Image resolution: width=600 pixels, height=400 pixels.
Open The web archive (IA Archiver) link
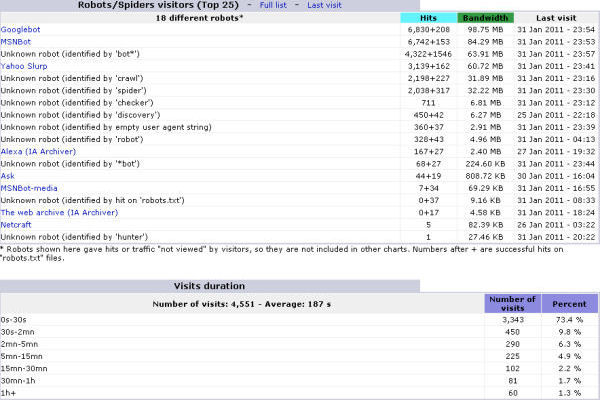click(x=59, y=212)
